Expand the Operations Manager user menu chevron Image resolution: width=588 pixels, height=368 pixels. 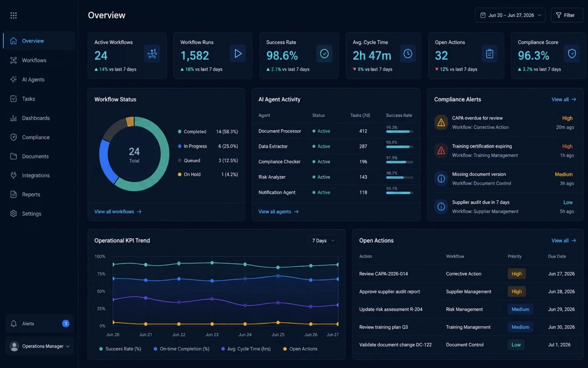(x=68, y=346)
